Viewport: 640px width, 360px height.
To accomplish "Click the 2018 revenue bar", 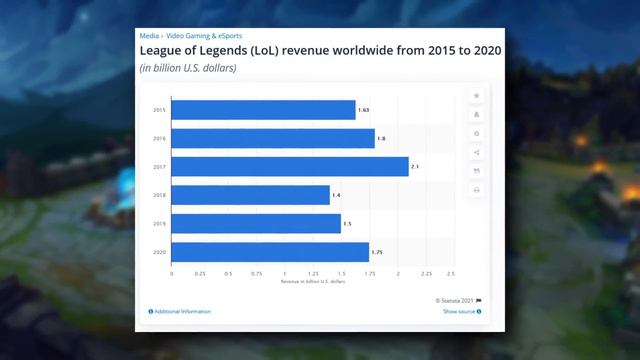I will point(251,195).
